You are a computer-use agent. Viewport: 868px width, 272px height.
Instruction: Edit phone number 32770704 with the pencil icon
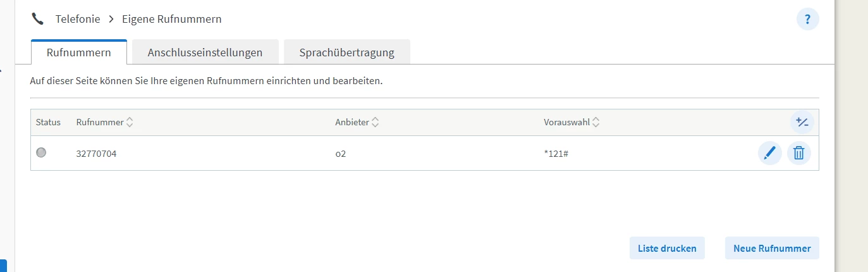click(x=769, y=153)
